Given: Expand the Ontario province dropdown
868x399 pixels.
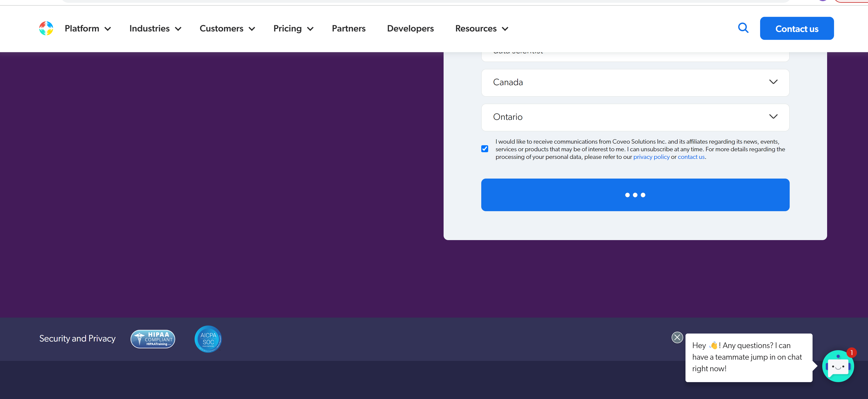Looking at the screenshot, I should (635, 117).
